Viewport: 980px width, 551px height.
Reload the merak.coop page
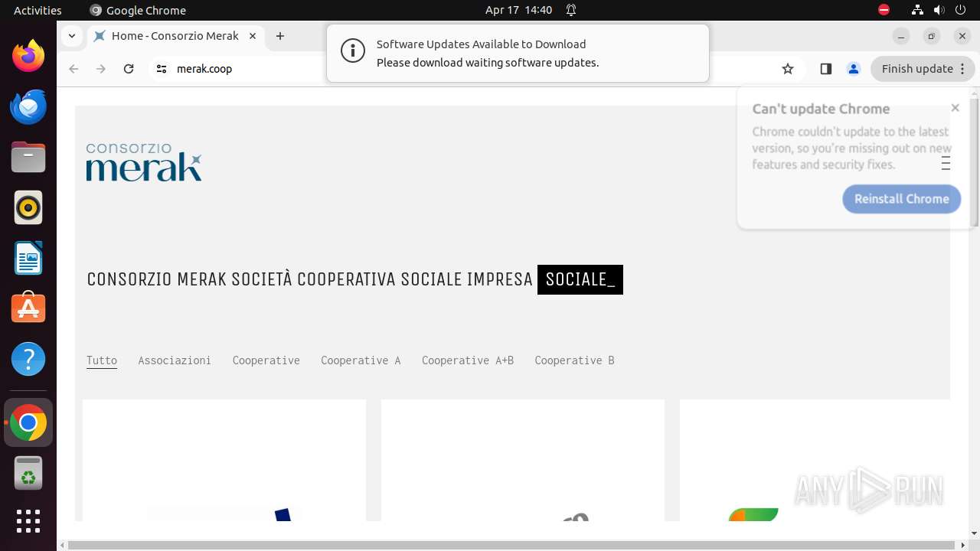tap(129, 69)
